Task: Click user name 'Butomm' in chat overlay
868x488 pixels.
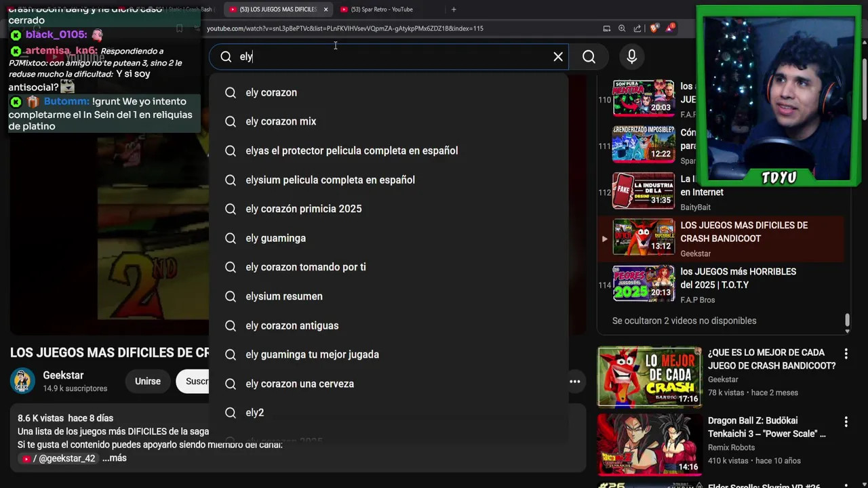Action: pos(66,102)
